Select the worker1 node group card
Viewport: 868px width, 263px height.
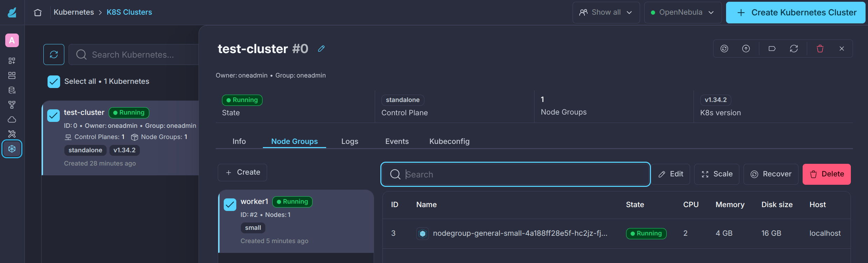[x=296, y=221]
